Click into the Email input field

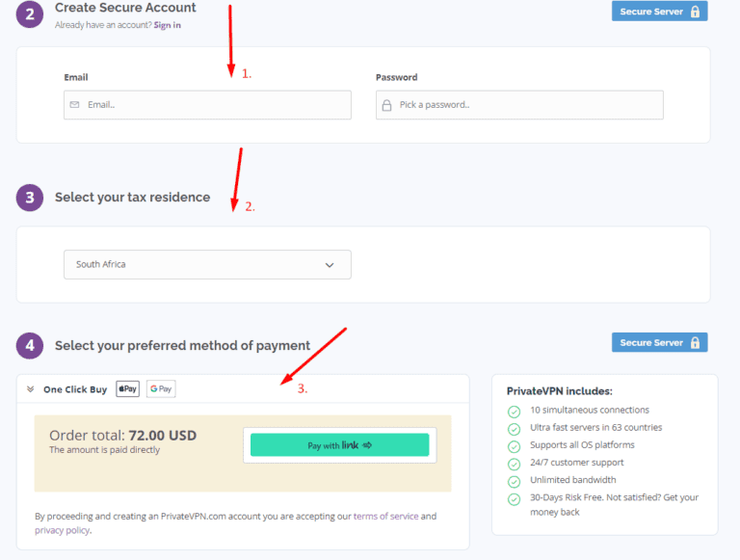click(212, 105)
